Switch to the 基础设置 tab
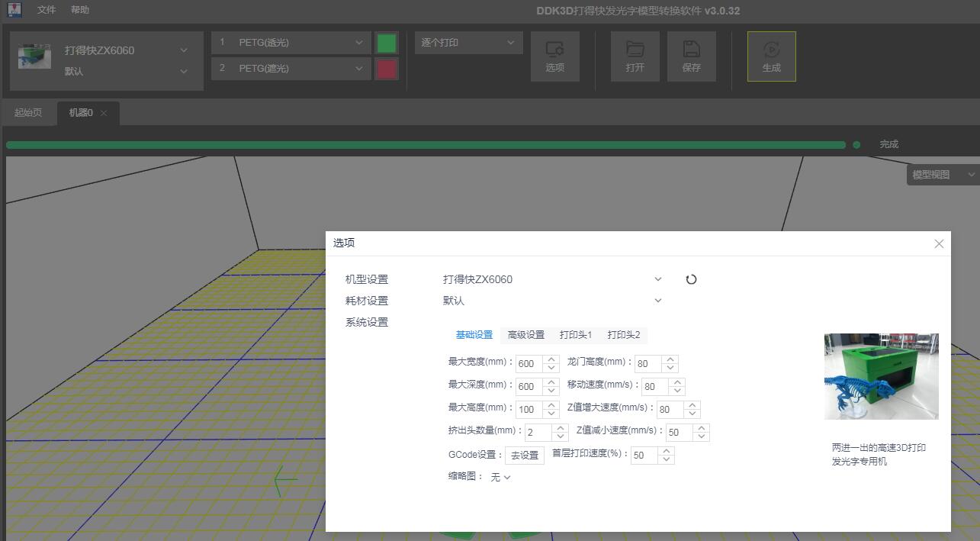Screen dimensions: 980x541 pyautogui.click(x=474, y=335)
